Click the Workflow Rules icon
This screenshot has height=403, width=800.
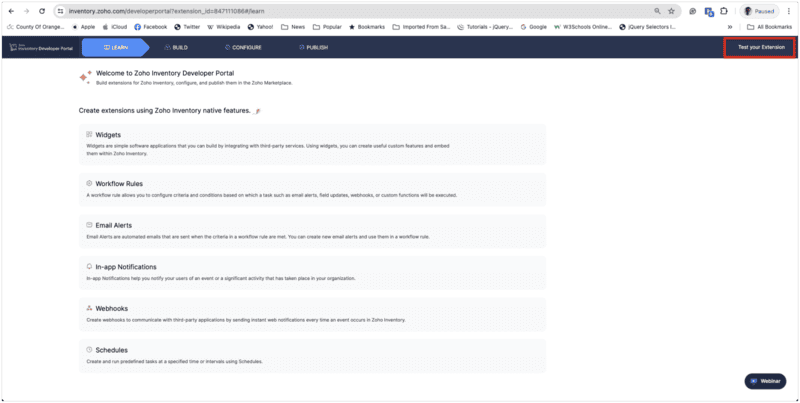click(89, 184)
